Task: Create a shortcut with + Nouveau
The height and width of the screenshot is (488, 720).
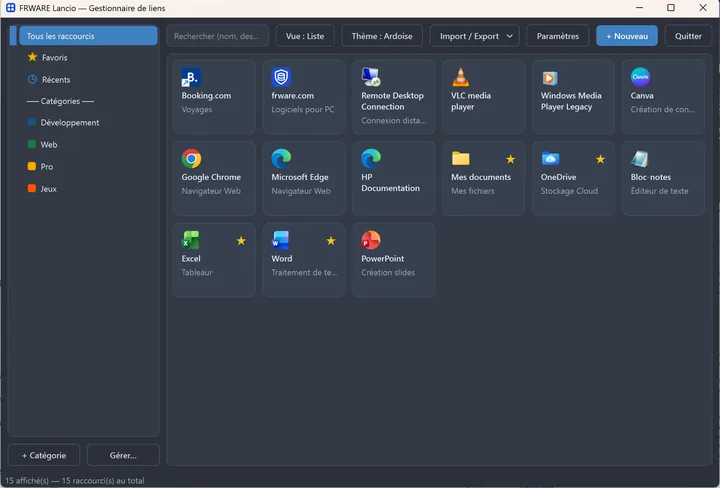Action: point(627,36)
